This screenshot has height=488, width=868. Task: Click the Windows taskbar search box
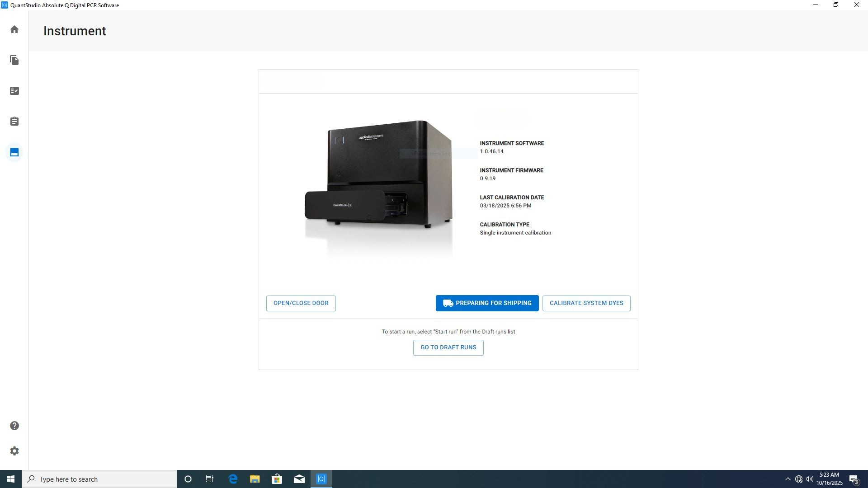(x=99, y=479)
